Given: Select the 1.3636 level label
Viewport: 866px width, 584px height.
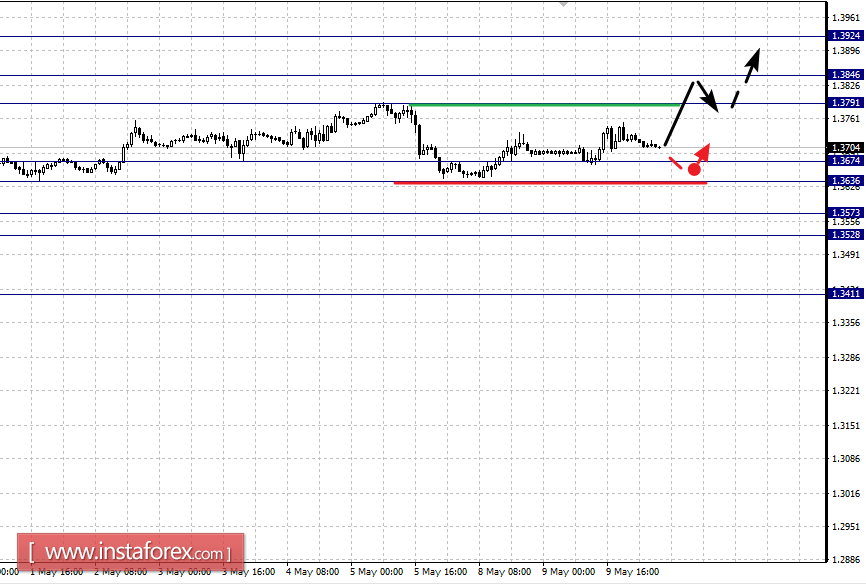Looking at the screenshot, I should (x=846, y=181).
